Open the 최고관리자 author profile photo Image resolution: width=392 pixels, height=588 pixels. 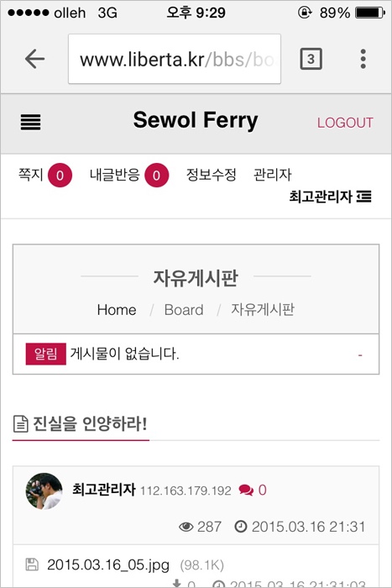tap(44, 491)
